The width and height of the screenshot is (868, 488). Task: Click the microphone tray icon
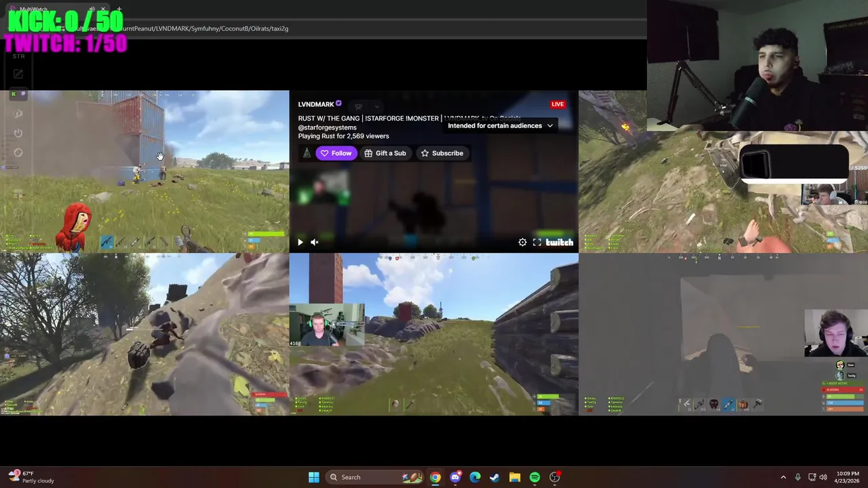click(797, 477)
